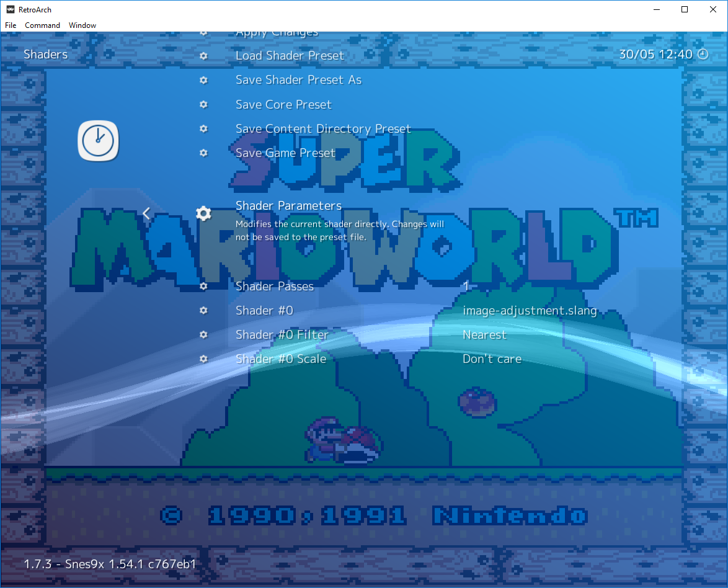Screen dimensions: 728x588
Task: Open the File menu
Action: (x=10, y=25)
